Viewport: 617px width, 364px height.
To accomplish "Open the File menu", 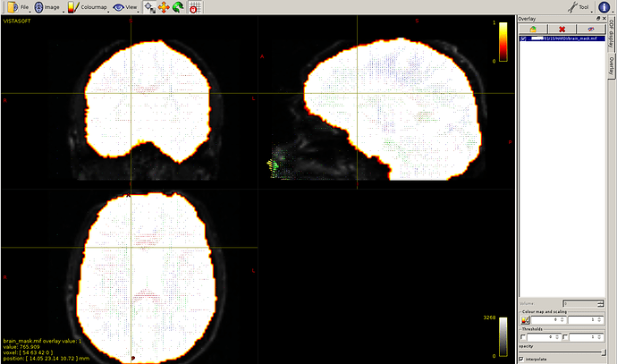I will [x=18, y=7].
